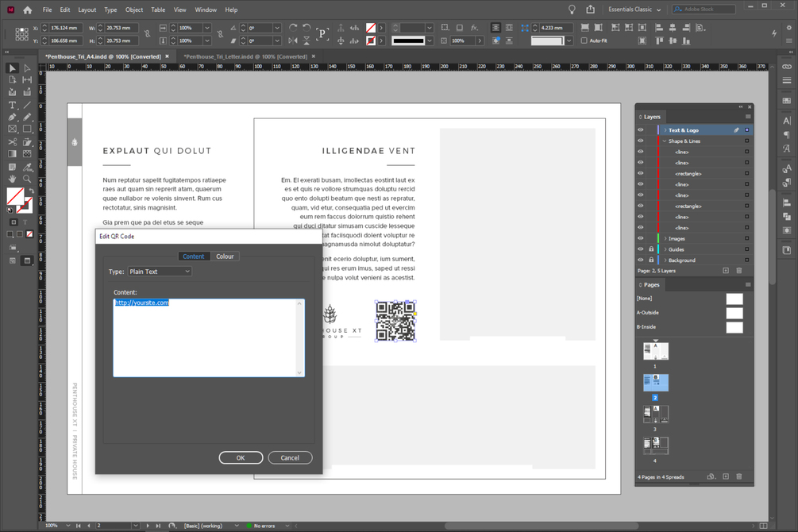The height and width of the screenshot is (532, 798).
Task: Open the Pages panel menu icon
Action: coord(748,284)
